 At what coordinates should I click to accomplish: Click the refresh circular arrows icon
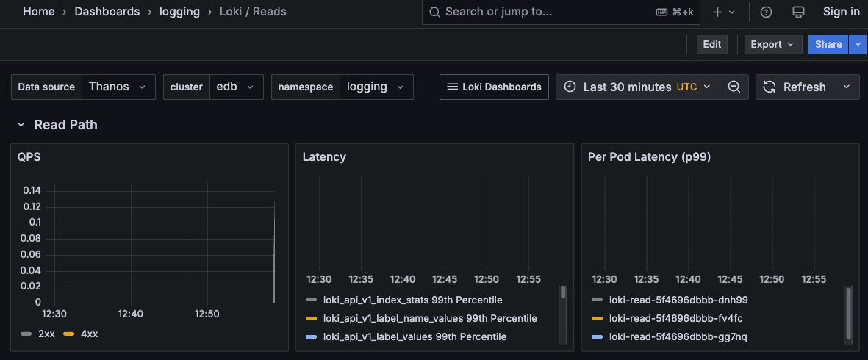(770, 87)
